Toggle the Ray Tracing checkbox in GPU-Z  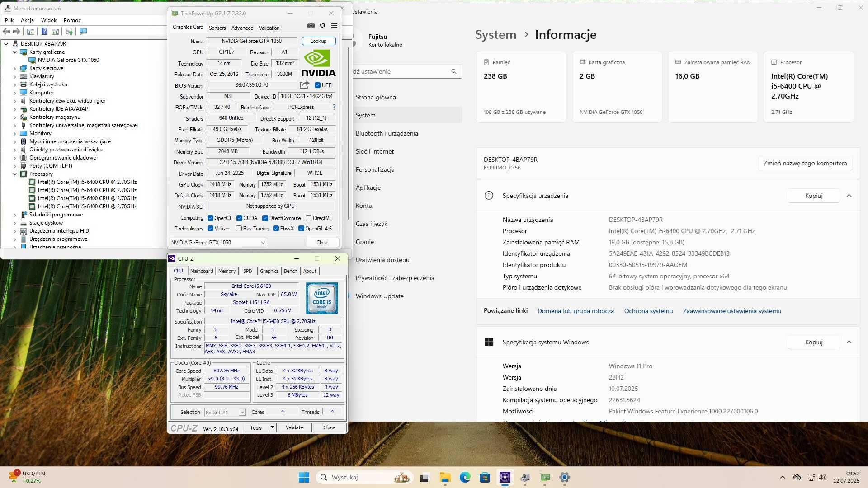pyautogui.click(x=239, y=229)
